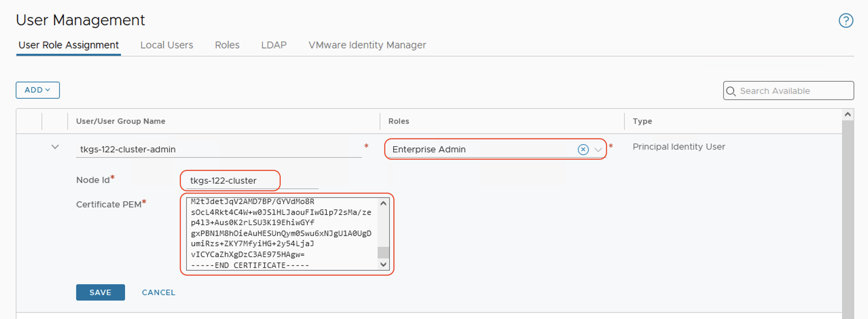Save the principal identity user
The height and width of the screenshot is (319, 868).
[x=100, y=292]
